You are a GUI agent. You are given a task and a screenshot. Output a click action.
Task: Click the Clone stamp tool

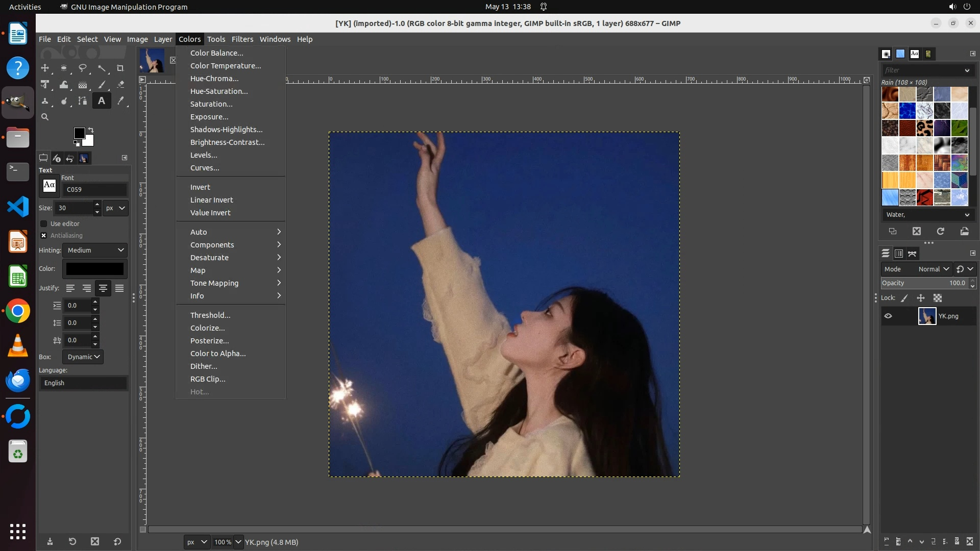(x=45, y=101)
